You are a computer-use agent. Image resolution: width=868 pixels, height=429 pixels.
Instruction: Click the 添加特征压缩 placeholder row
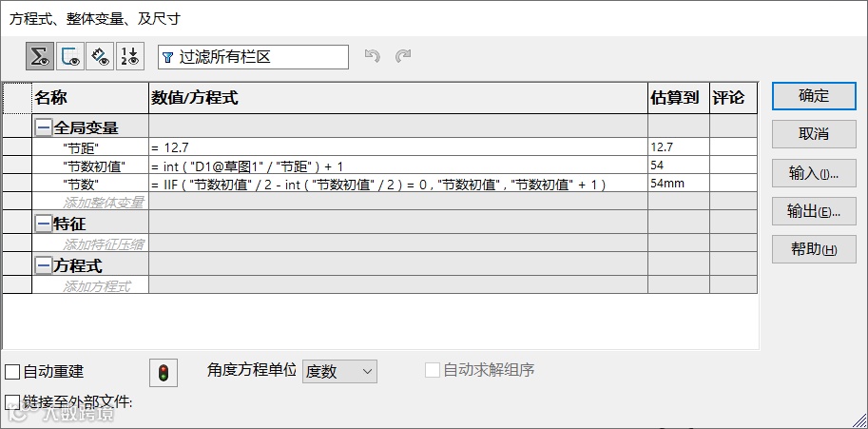[90, 244]
